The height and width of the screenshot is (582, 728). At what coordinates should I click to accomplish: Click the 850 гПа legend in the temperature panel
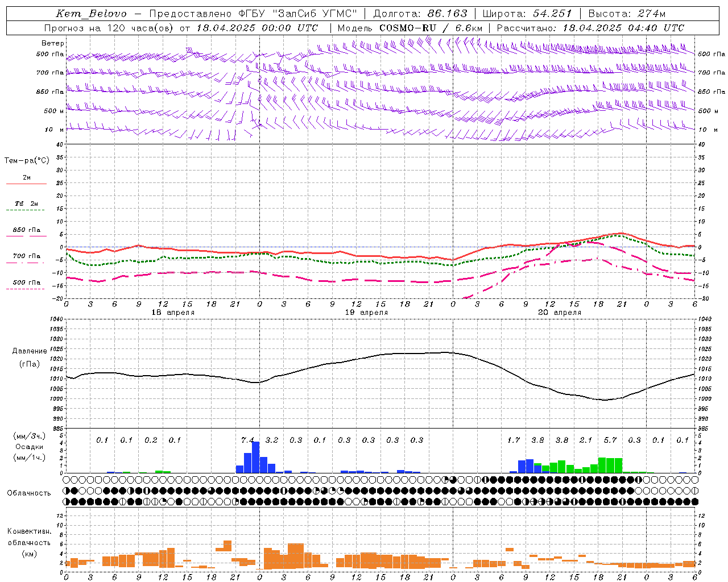click(x=27, y=230)
